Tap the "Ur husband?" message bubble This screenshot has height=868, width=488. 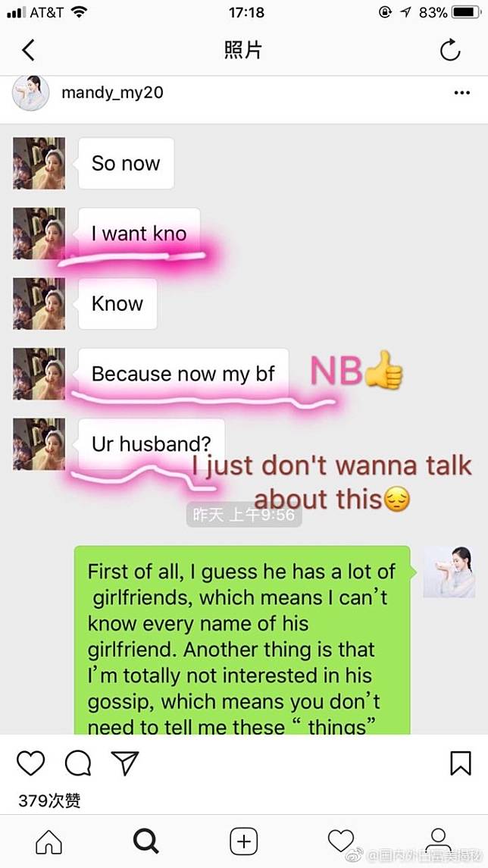tap(152, 444)
